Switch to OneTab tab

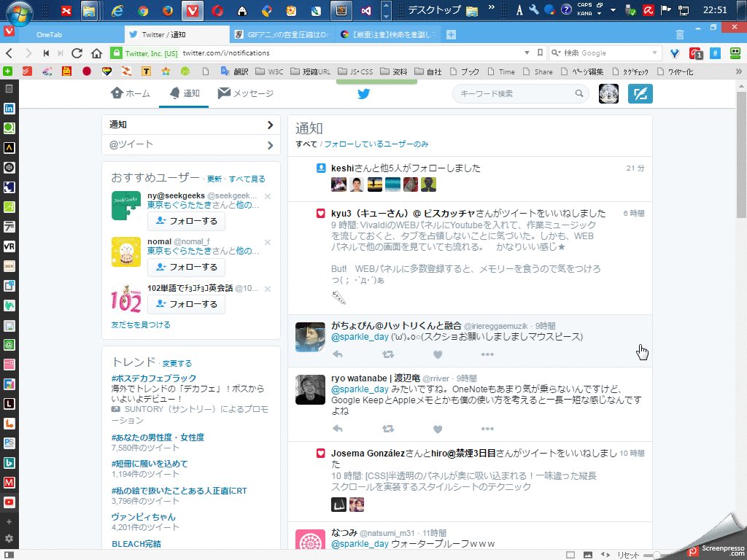(71, 34)
